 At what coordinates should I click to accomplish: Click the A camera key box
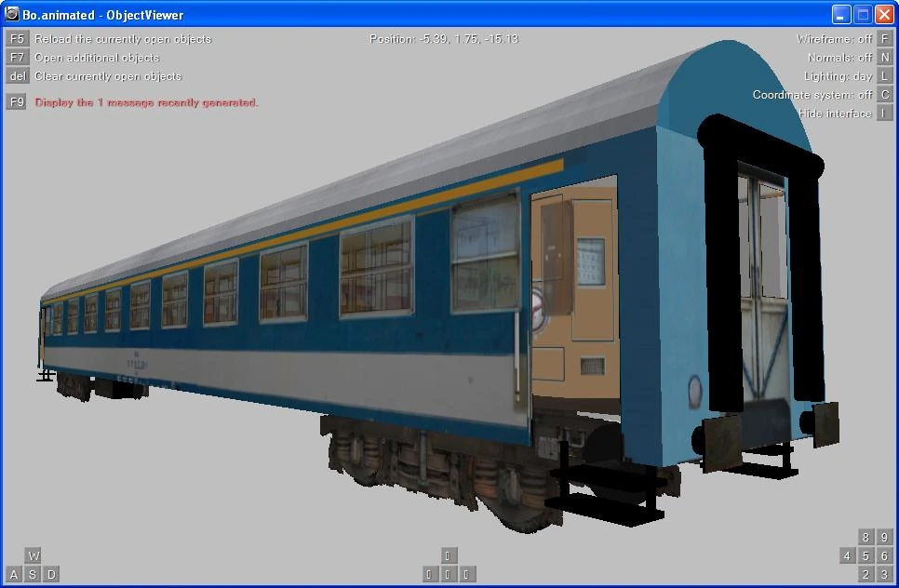(14, 574)
